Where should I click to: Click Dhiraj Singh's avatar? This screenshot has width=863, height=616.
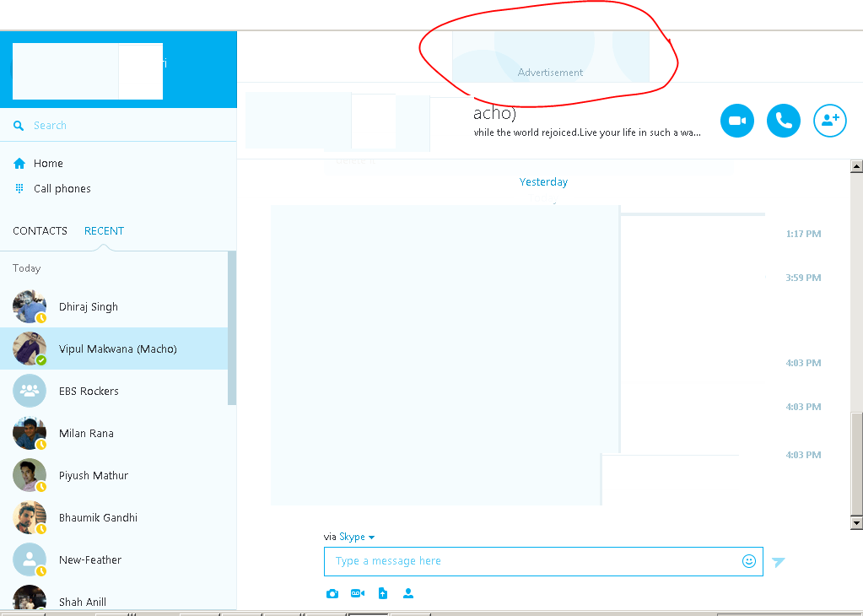click(30, 306)
